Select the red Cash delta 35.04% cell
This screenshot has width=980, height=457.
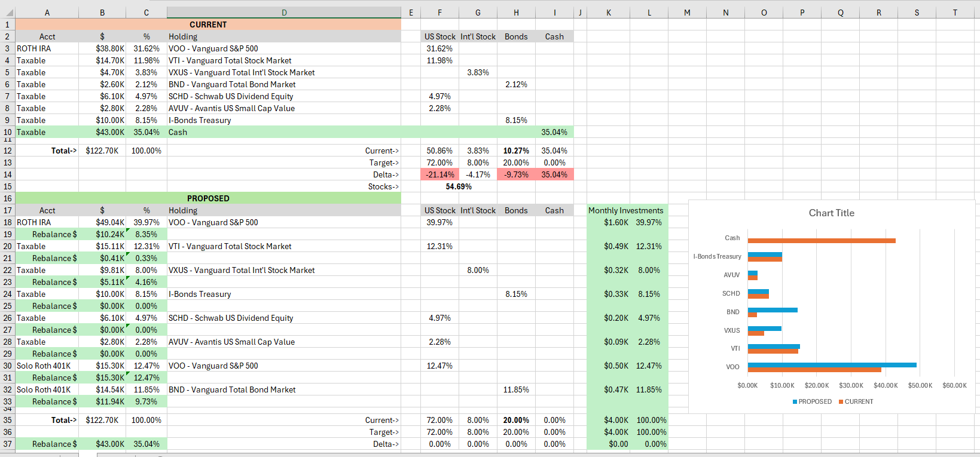(554, 174)
